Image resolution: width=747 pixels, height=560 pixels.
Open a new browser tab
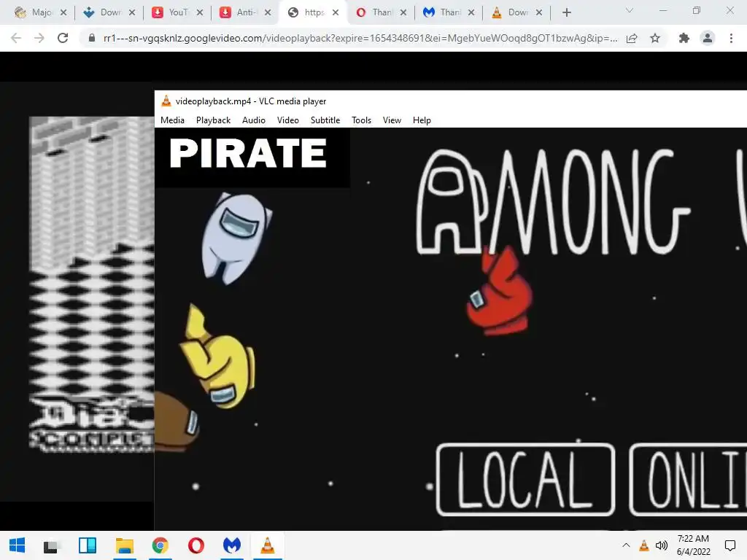click(x=566, y=12)
